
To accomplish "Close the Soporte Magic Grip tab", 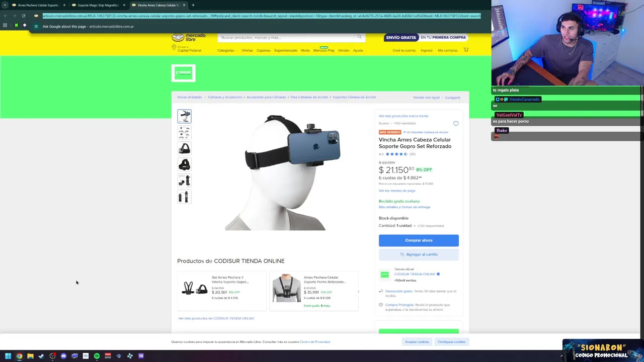I will (x=124, y=5).
